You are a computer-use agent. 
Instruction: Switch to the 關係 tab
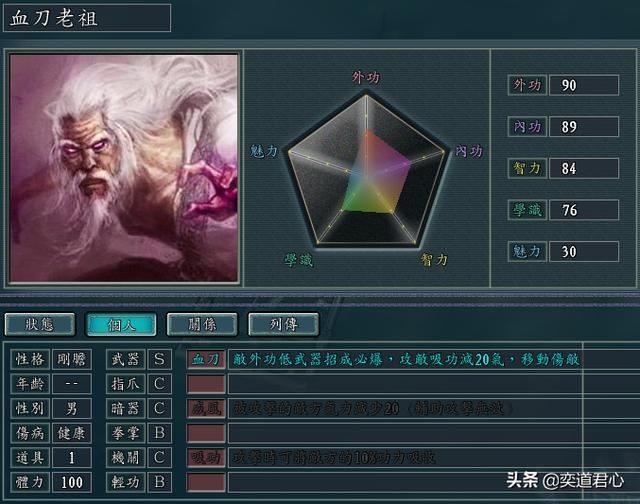pyautogui.click(x=202, y=324)
